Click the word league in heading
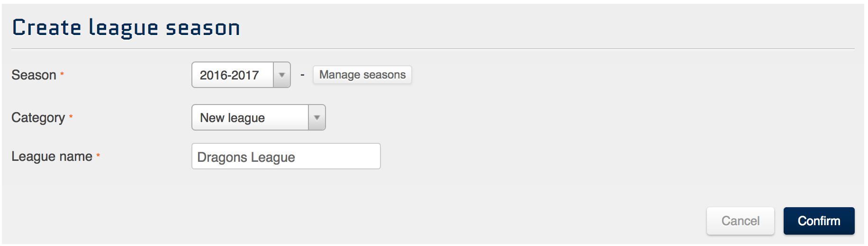Screen dimensions: 868x246 pyautogui.click(x=123, y=28)
